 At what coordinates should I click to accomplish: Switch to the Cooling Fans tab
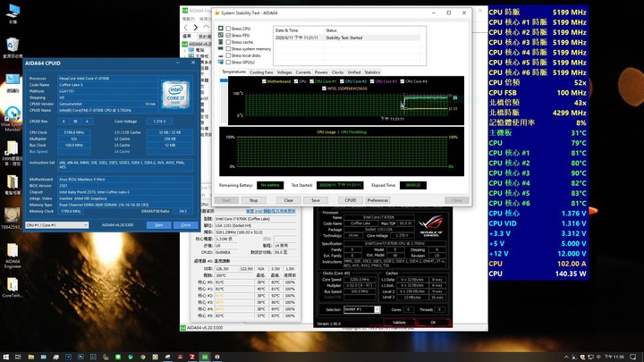click(261, 72)
